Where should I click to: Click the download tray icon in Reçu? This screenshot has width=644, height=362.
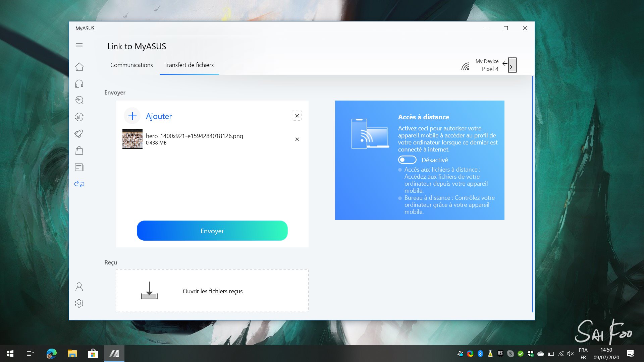[149, 291]
